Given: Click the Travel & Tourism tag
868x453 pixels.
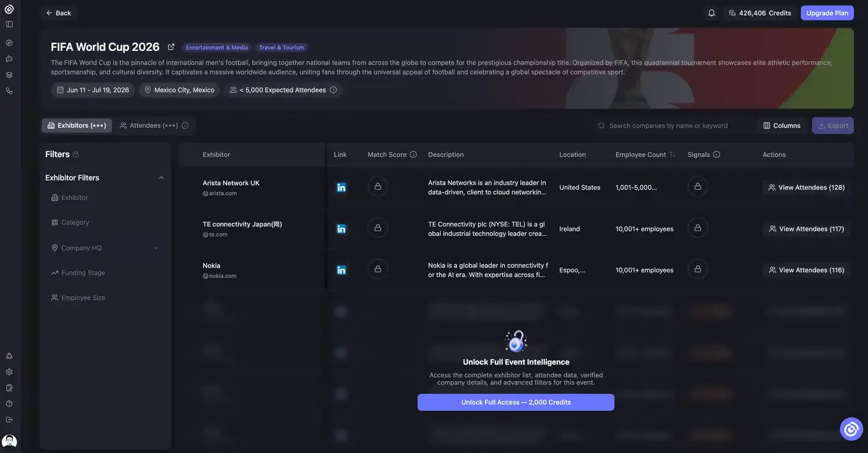Looking at the screenshot, I should (281, 48).
